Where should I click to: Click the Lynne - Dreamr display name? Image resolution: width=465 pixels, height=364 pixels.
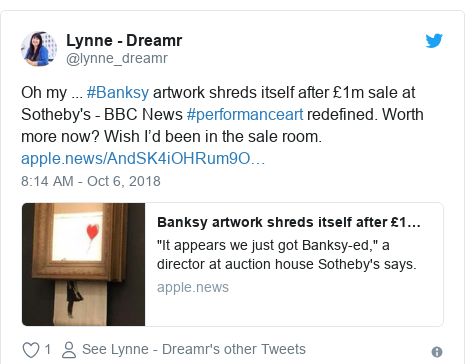124,40
